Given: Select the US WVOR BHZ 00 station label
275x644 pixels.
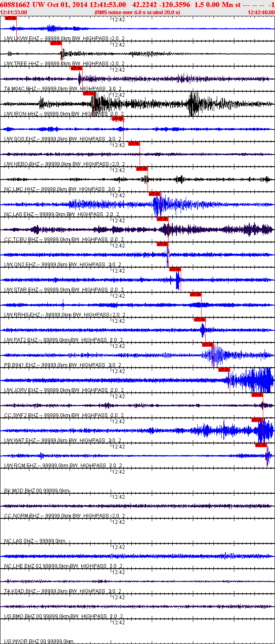Looking at the screenshot, I should [39, 641].
